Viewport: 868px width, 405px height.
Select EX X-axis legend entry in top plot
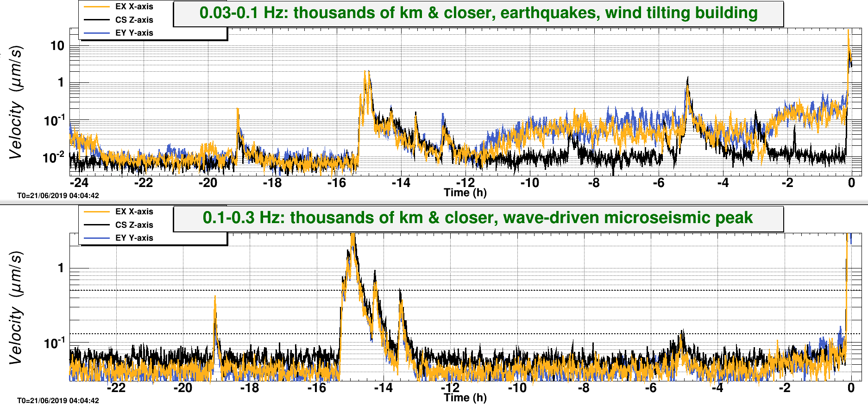134,6
